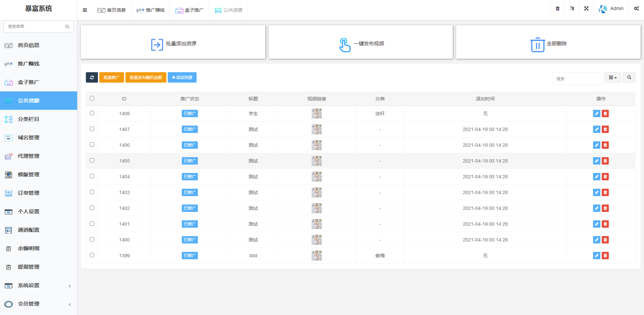Click the 添加资源 button
Screen dimensions: 644x315
(182, 78)
